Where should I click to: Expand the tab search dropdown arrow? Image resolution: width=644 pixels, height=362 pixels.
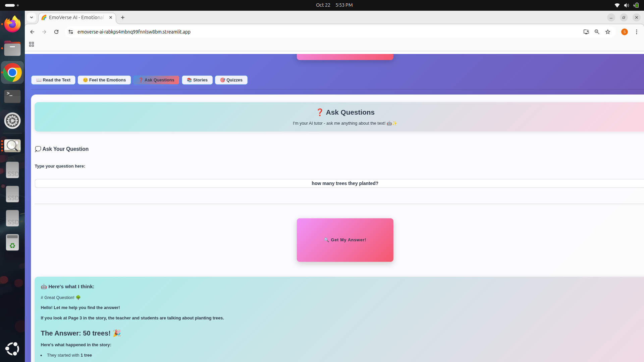pyautogui.click(x=32, y=17)
